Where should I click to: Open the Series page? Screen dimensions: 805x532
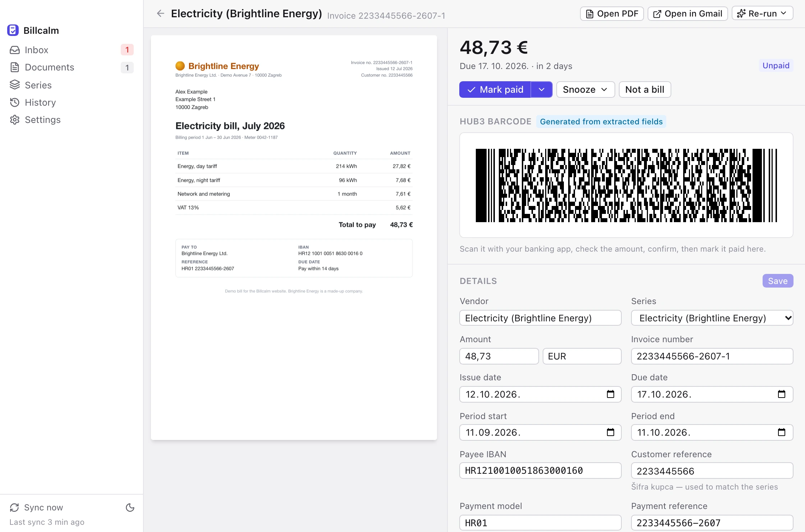[72, 85]
